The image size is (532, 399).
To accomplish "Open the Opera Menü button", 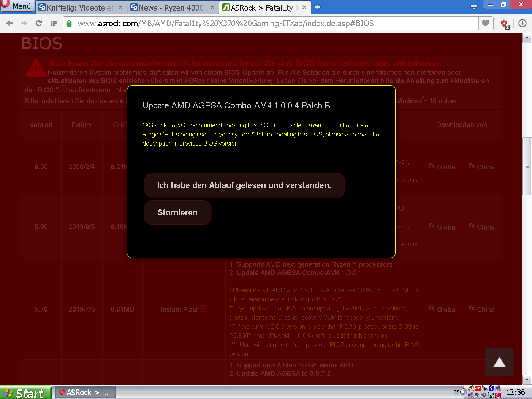I will pos(16,6).
